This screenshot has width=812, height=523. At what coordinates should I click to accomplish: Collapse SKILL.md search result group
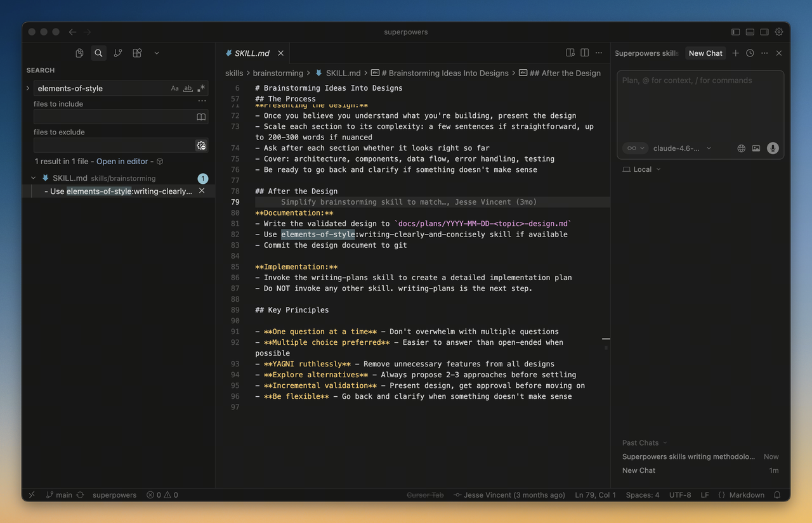coord(34,178)
